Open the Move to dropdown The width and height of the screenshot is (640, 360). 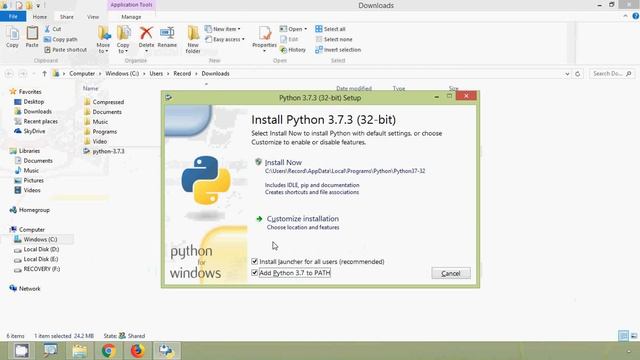point(103,39)
